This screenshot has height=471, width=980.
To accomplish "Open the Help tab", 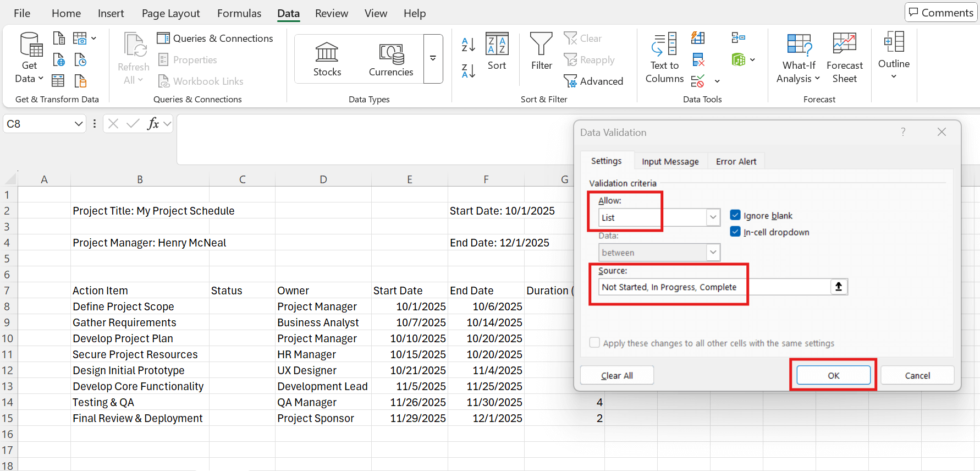I will [415, 13].
